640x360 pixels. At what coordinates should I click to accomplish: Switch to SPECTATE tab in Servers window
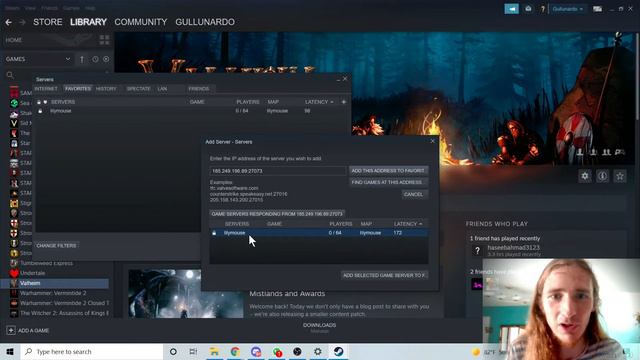[138, 89]
